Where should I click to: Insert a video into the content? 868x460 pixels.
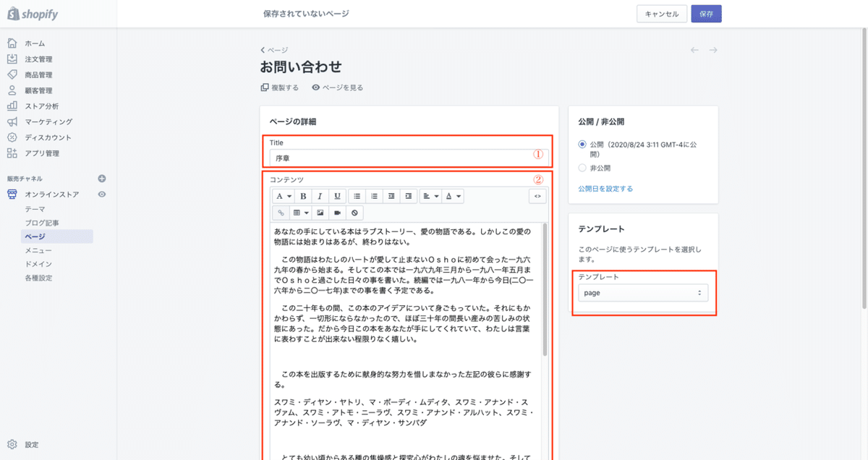click(x=337, y=212)
